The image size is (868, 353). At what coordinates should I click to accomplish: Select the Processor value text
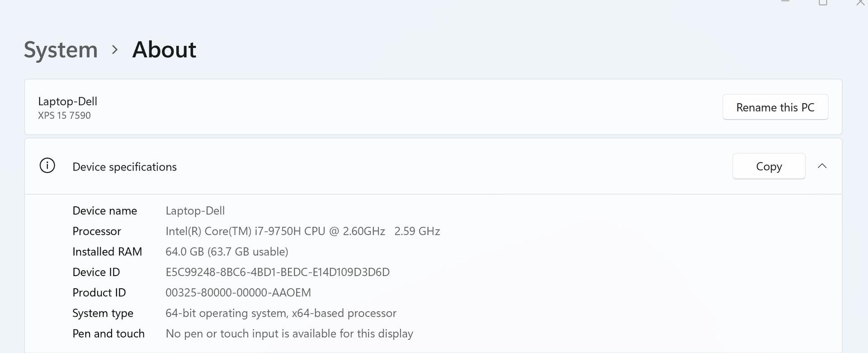click(302, 231)
